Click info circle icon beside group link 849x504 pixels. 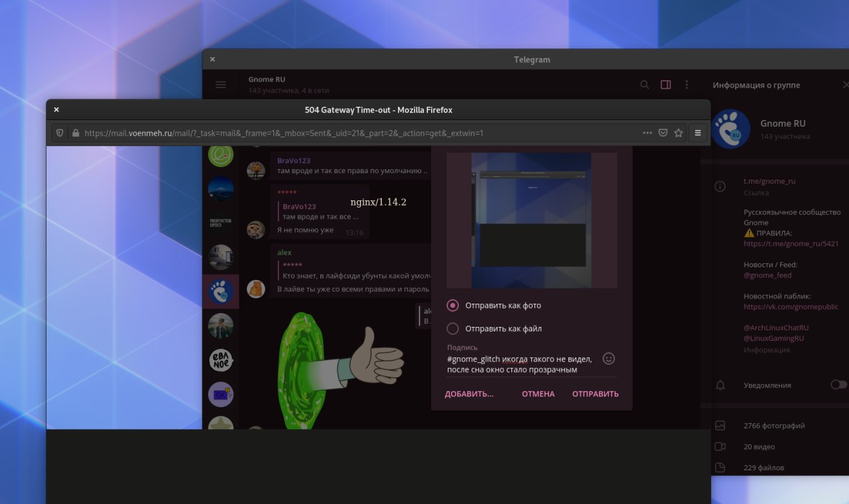click(720, 186)
